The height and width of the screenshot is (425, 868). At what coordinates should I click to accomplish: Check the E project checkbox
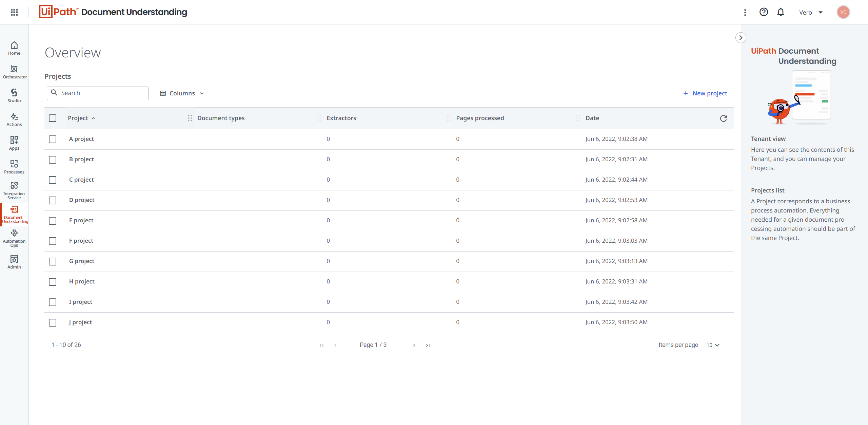pos(53,221)
